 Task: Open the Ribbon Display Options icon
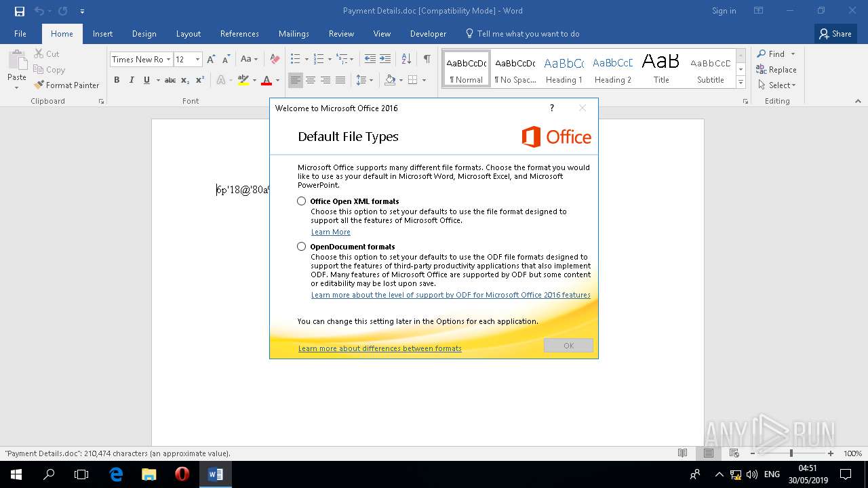[759, 11]
